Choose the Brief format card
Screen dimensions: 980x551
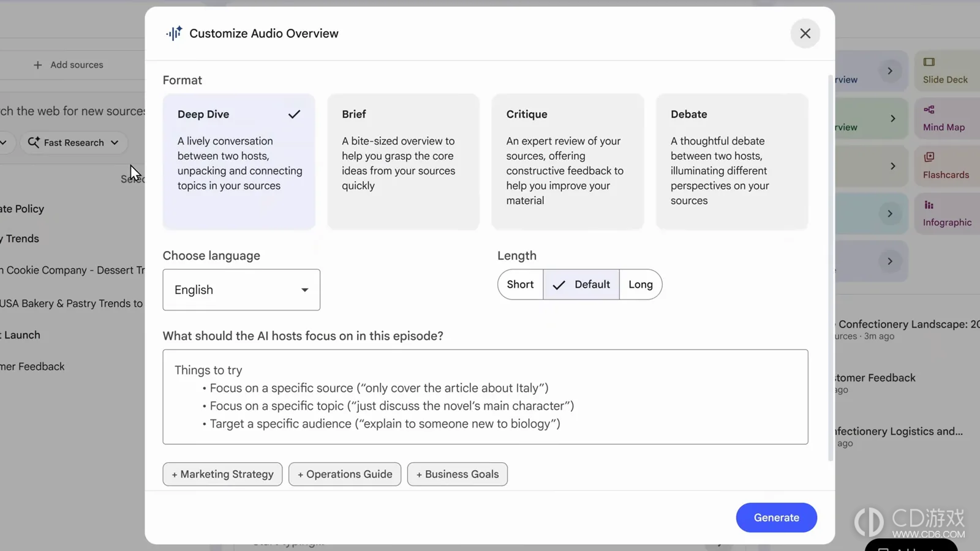click(403, 162)
